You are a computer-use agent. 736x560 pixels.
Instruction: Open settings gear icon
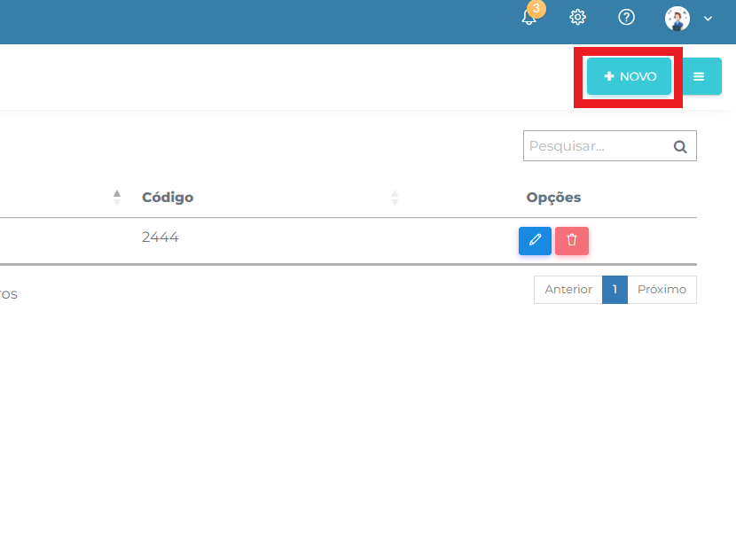578,18
